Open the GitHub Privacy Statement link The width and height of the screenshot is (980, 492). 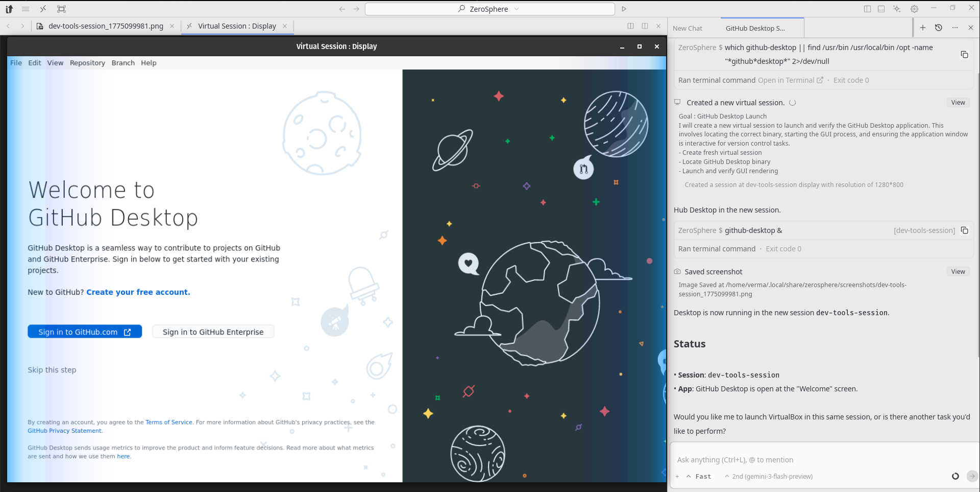click(64, 431)
